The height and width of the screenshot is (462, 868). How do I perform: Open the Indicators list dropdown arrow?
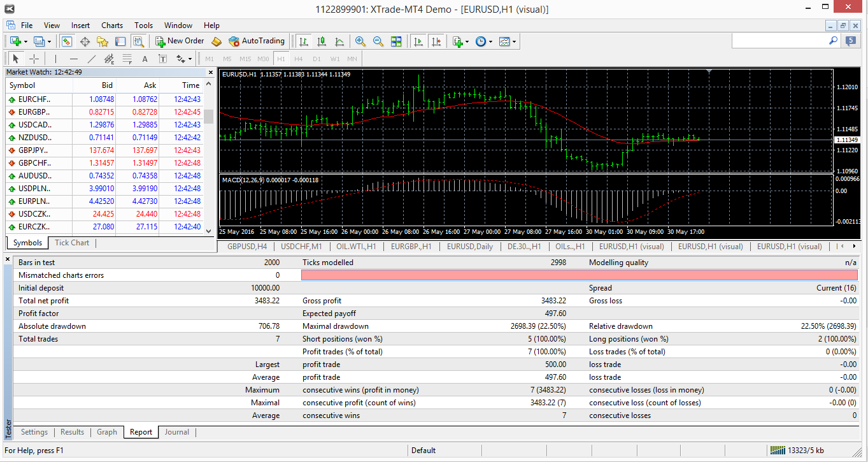[x=467, y=41]
